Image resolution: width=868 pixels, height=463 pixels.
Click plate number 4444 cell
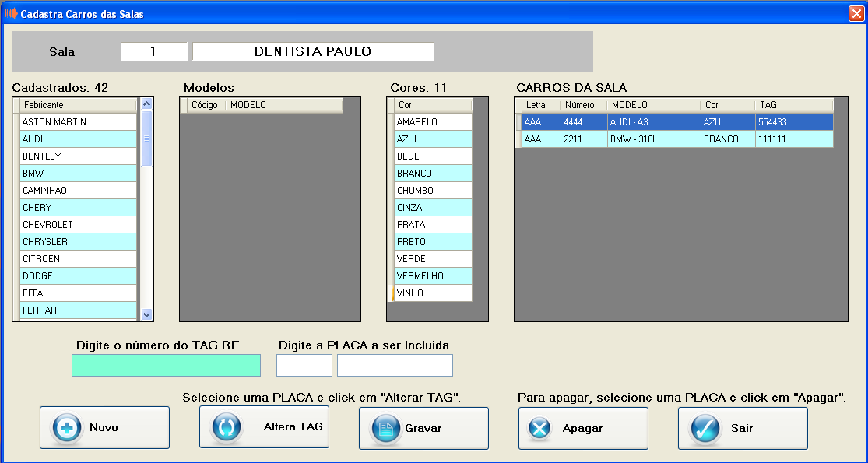coord(584,121)
